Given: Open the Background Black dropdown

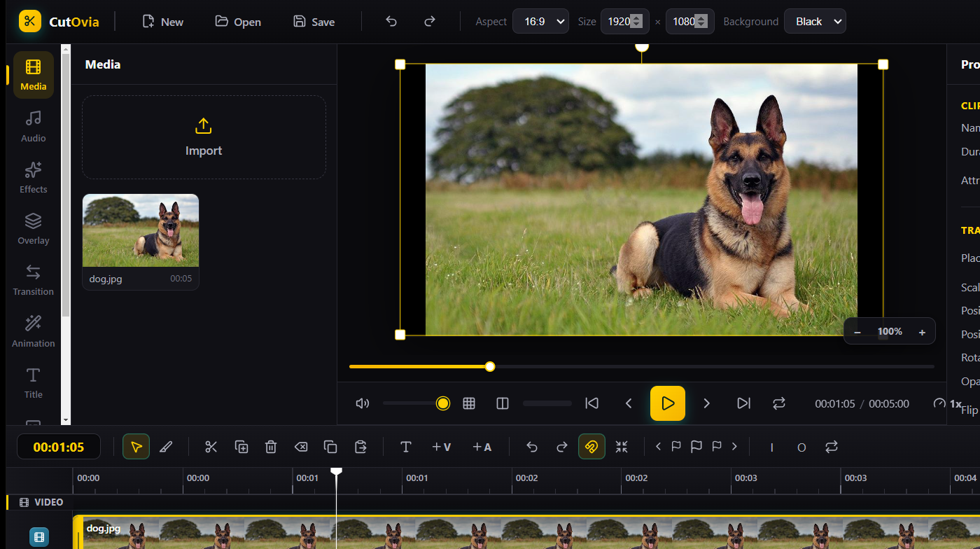Looking at the screenshot, I should (x=815, y=22).
